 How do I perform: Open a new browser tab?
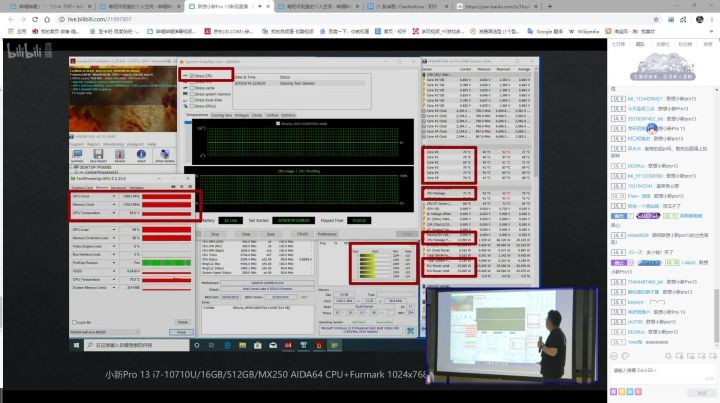click(550, 6)
